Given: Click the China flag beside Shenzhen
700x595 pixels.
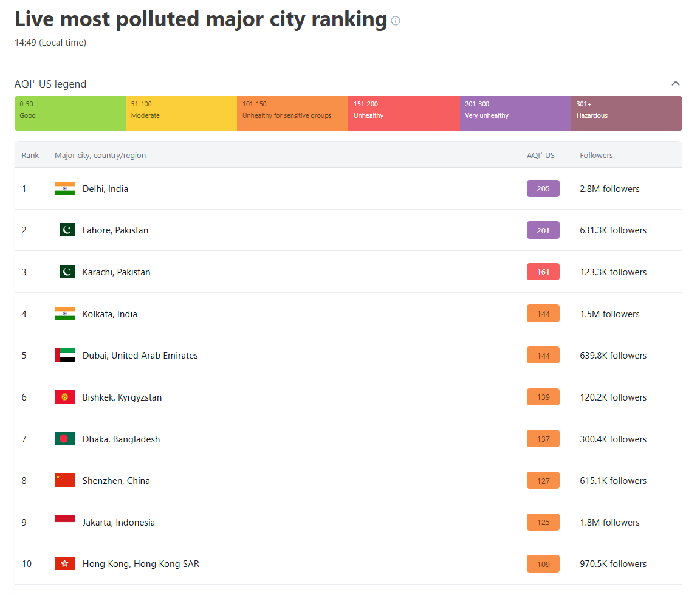Looking at the screenshot, I should [x=64, y=480].
